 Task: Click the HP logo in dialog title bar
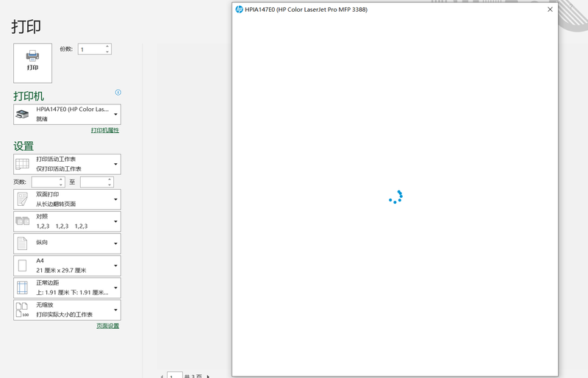point(239,10)
